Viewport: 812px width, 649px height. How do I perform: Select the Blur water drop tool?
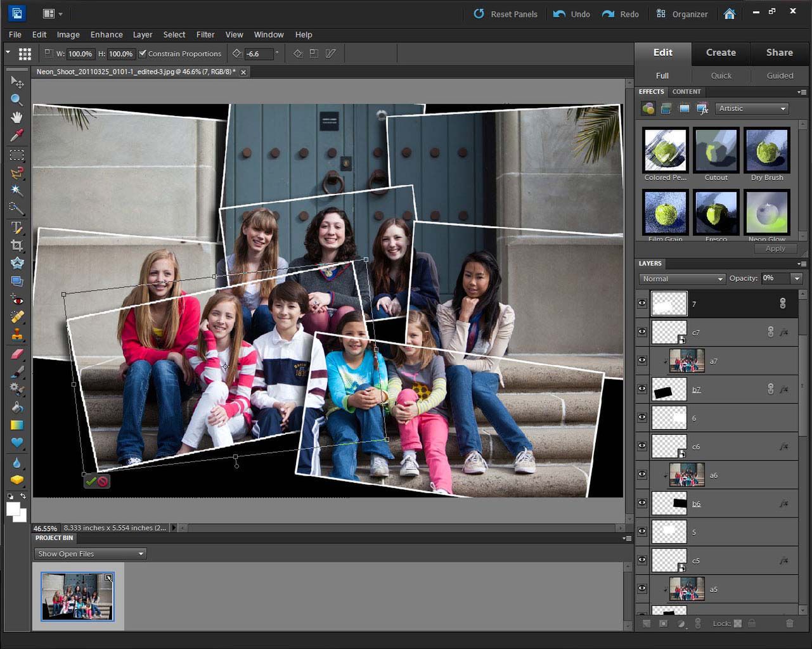17,463
